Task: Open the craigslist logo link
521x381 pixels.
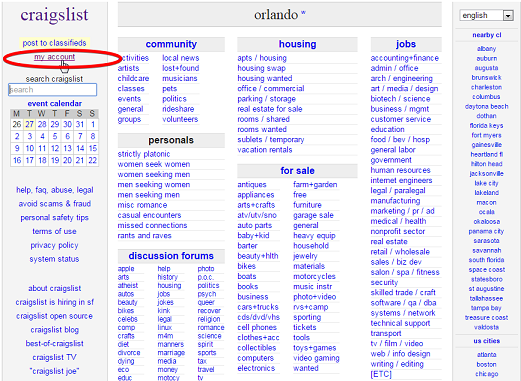Action: click(x=54, y=15)
